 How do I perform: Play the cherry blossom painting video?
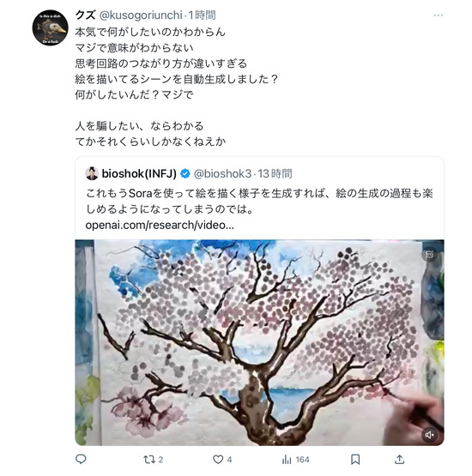pos(259,342)
